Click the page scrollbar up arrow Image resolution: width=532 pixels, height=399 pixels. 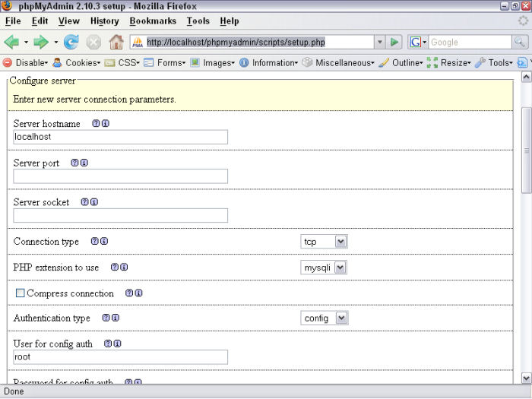pos(526,77)
